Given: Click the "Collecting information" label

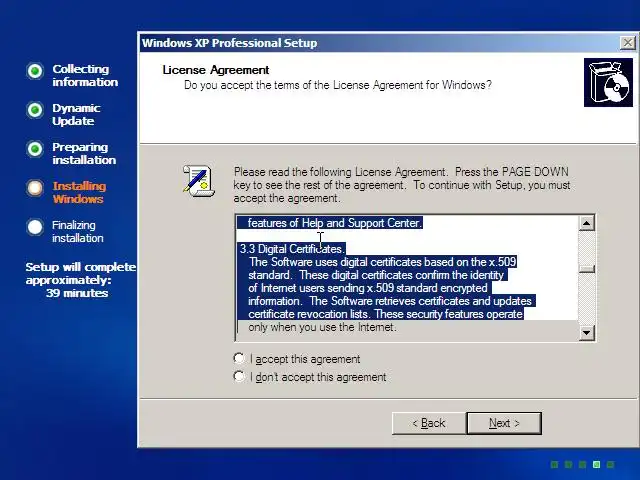Looking at the screenshot, I should [85, 75].
